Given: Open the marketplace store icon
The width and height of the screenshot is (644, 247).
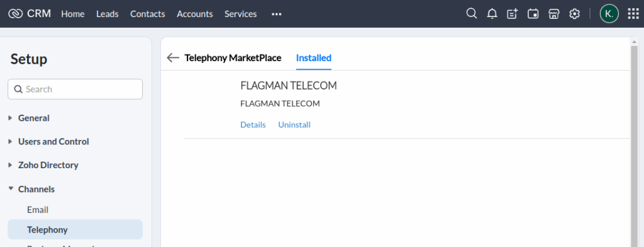Looking at the screenshot, I should click(553, 14).
